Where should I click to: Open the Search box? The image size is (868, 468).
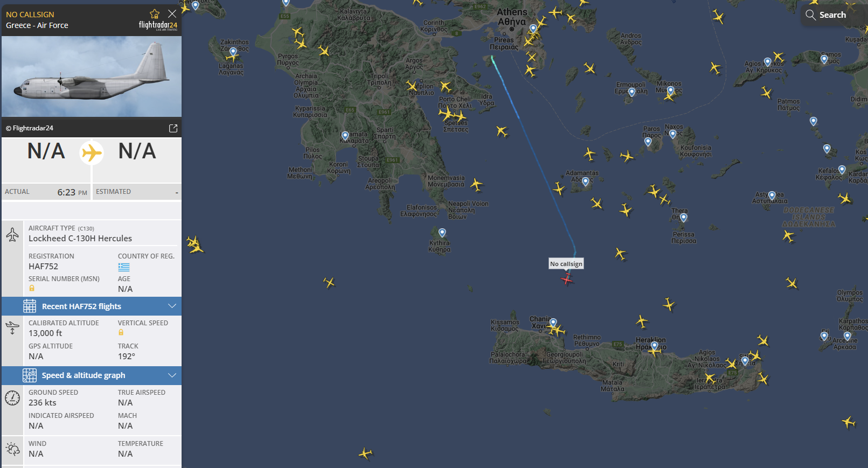point(825,15)
